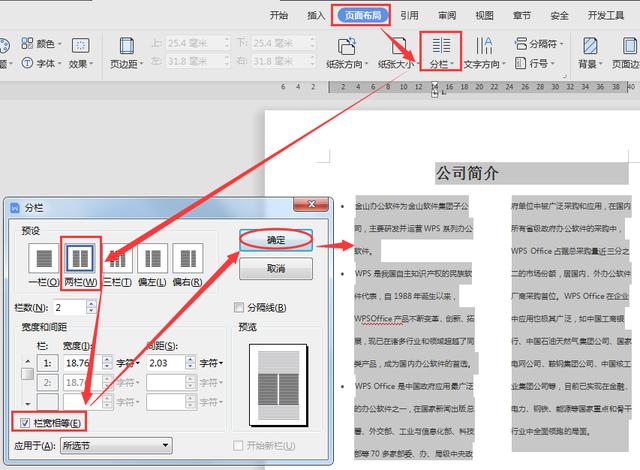Image resolution: width=640 pixels, height=470 pixels.
Task: Switch to the 安全 tab
Action: point(559,16)
